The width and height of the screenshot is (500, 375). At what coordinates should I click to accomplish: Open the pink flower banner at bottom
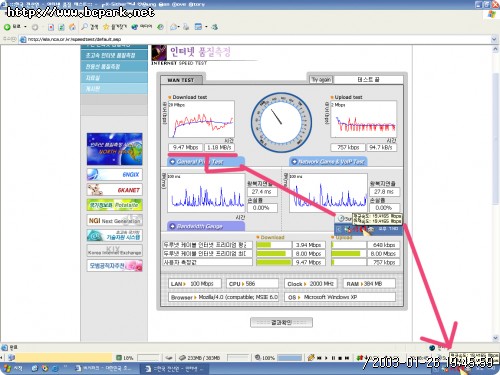(x=114, y=266)
